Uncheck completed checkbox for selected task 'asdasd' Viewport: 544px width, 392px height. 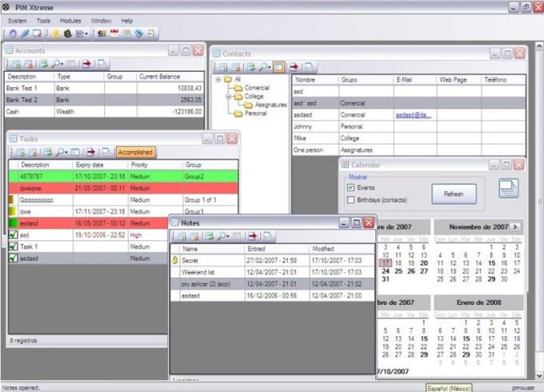point(13,258)
